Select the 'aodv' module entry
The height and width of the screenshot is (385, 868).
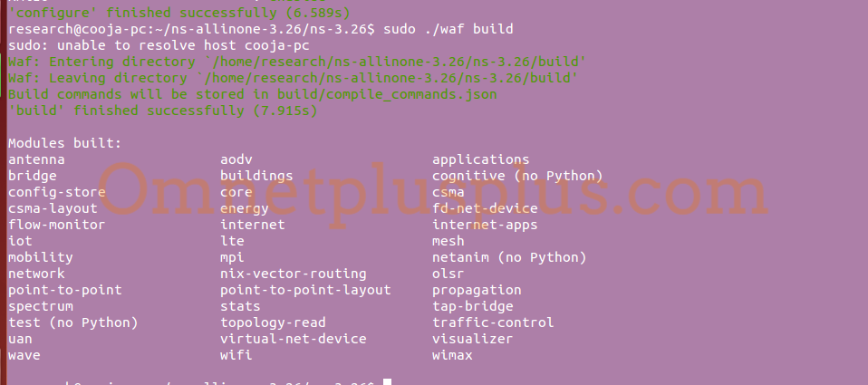pos(236,159)
